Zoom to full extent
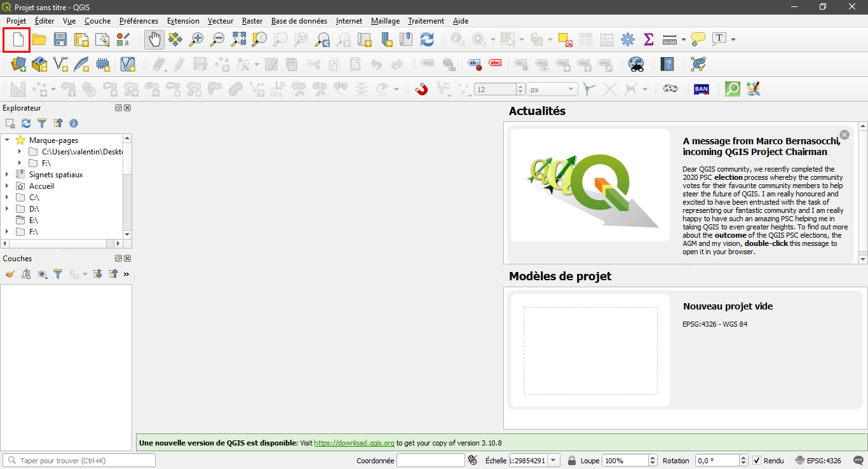Image resolution: width=868 pixels, height=469 pixels. pos(238,40)
